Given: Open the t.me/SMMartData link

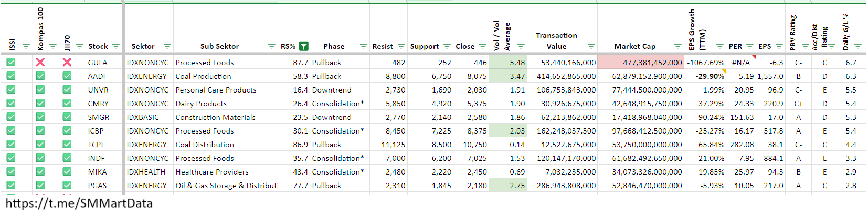Looking at the screenshot, I should (79, 203).
